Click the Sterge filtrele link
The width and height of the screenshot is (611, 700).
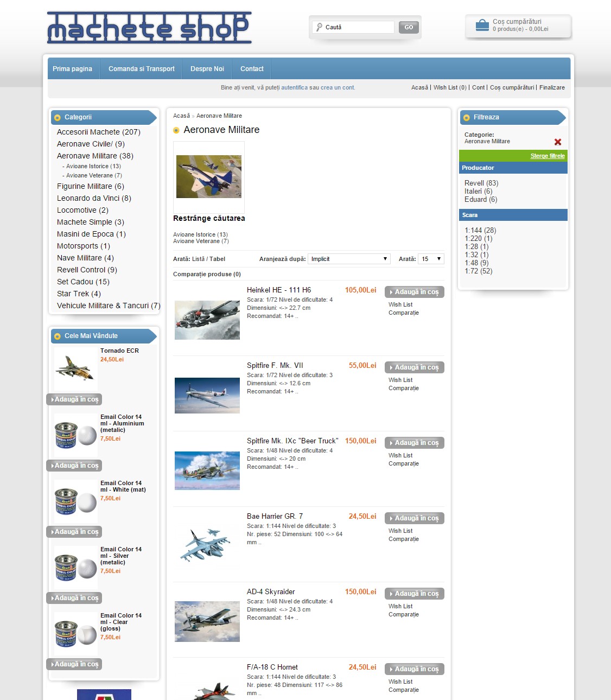click(547, 156)
